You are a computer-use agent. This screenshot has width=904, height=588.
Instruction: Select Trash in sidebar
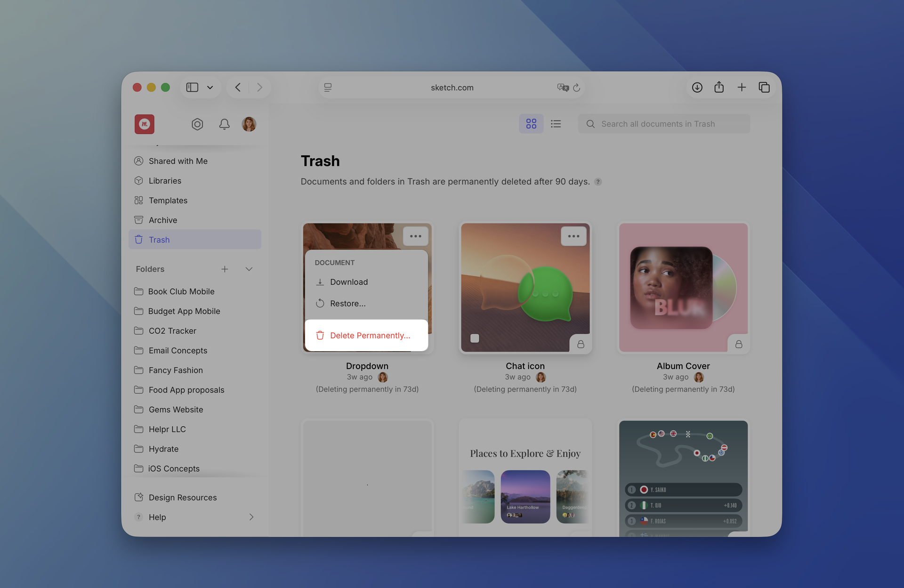[195, 240]
